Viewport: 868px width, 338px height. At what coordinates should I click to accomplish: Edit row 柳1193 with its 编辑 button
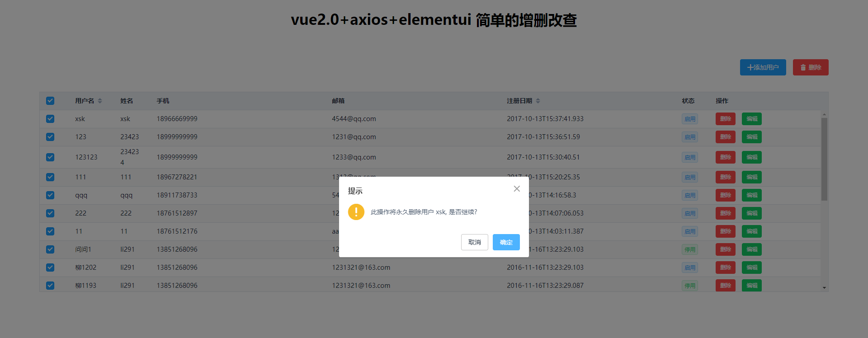752,286
